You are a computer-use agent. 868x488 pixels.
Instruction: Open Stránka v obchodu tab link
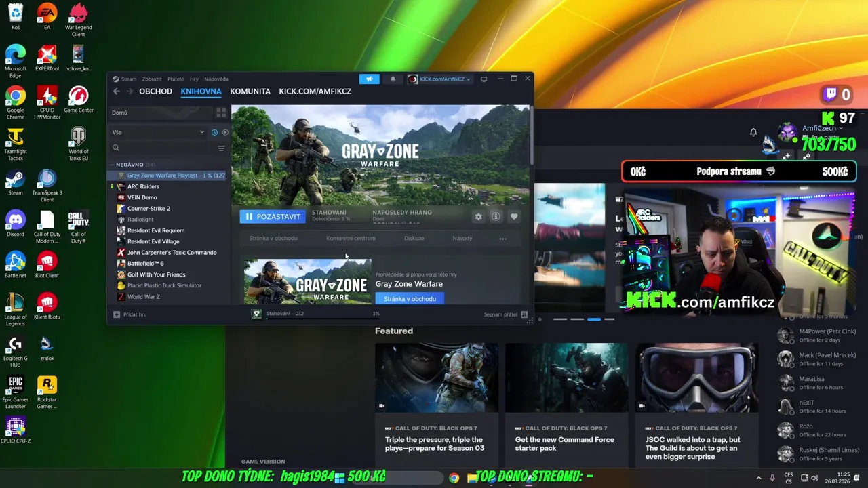pyautogui.click(x=273, y=238)
